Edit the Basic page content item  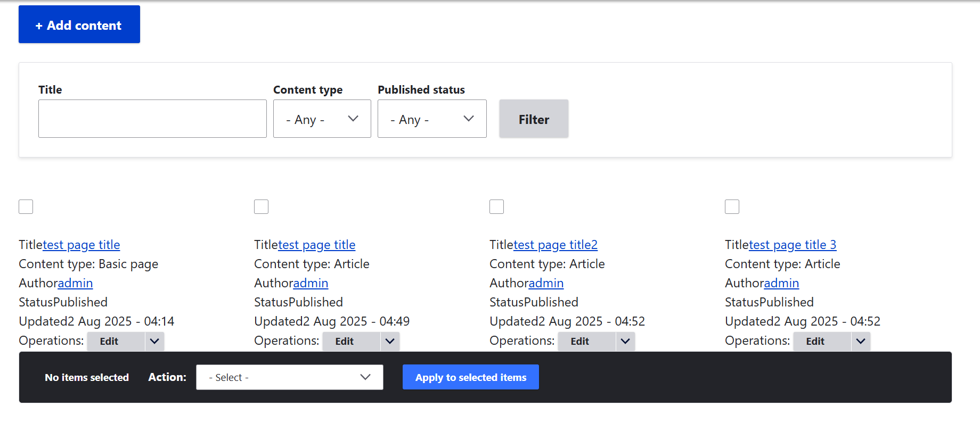(x=109, y=342)
